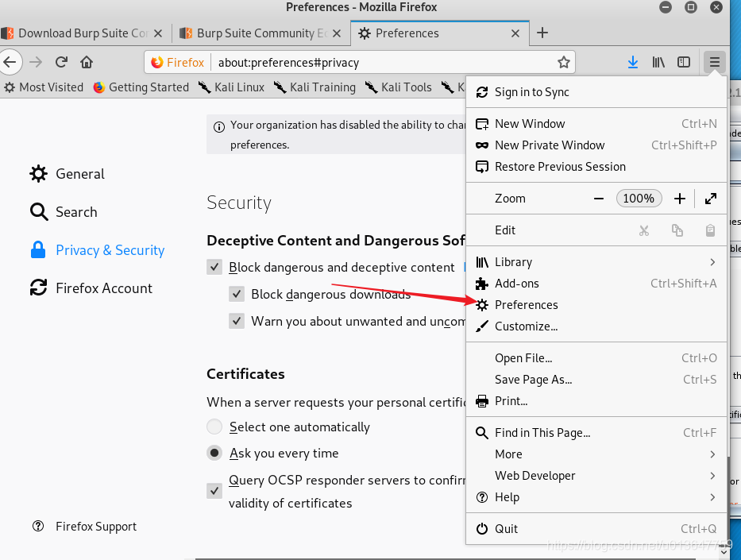741x560 pixels.
Task: Bookmark this page with the star icon
Action: tap(563, 63)
